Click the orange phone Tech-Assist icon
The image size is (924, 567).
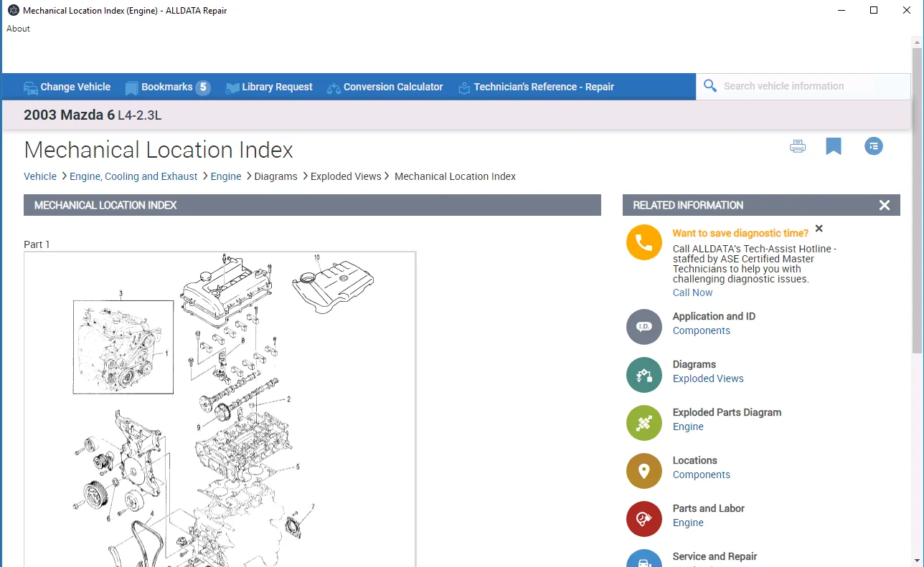[644, 242]
